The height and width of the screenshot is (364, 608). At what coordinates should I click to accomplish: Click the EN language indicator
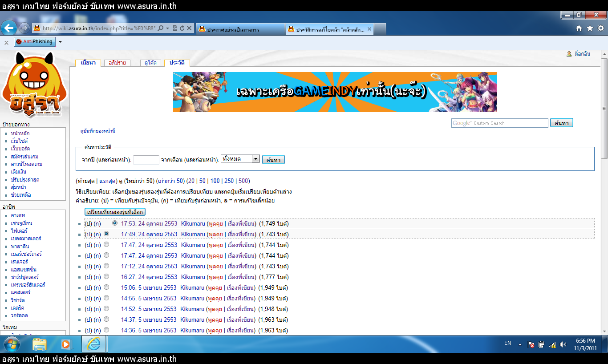pyautogui.click(x=507, y=343)
